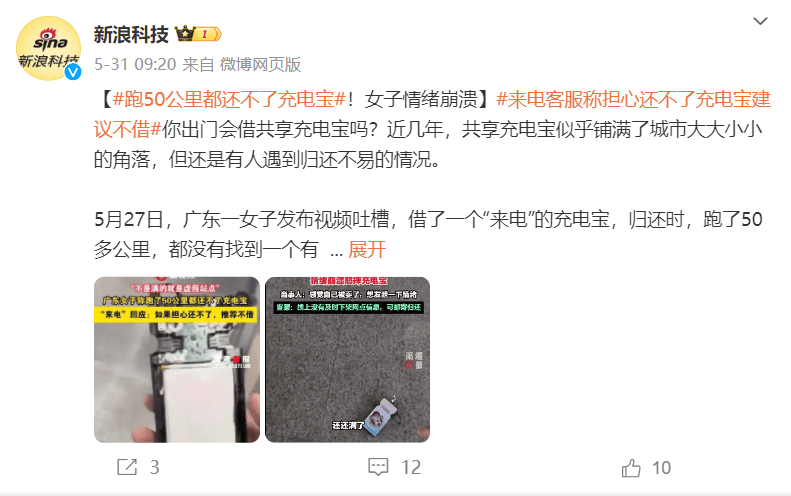Click the repost share icon

[127, 467]
